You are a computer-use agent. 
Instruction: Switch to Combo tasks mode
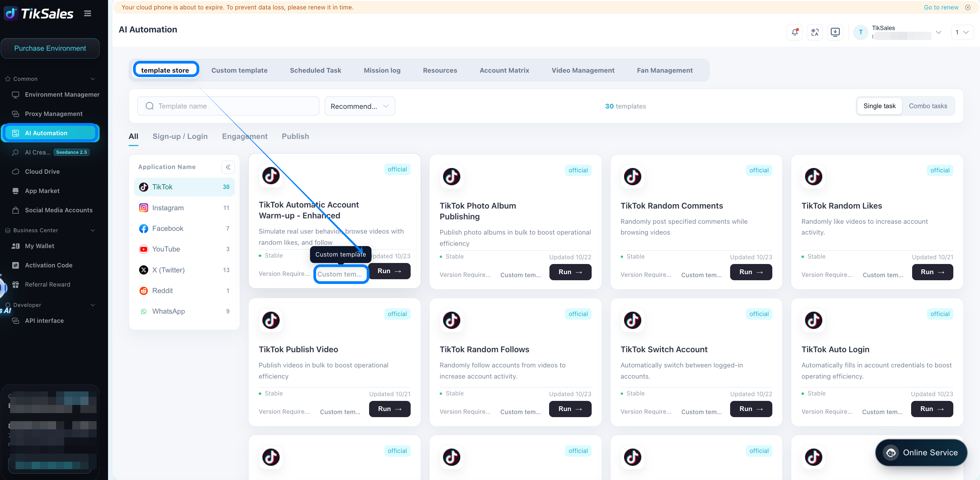tap(928, 106)
